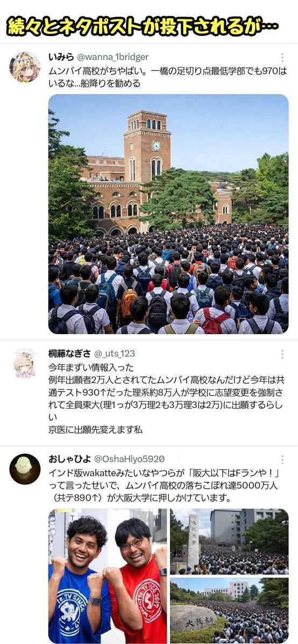The image size is (298, 644).
Task: Click the yellow headline banner text
Action: [142, 26]
